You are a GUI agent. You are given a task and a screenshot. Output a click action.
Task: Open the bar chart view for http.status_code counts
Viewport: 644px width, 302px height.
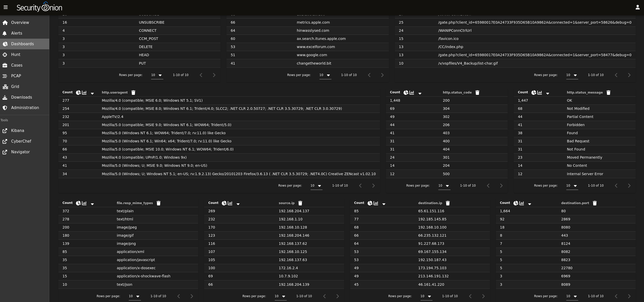point(412,92)
